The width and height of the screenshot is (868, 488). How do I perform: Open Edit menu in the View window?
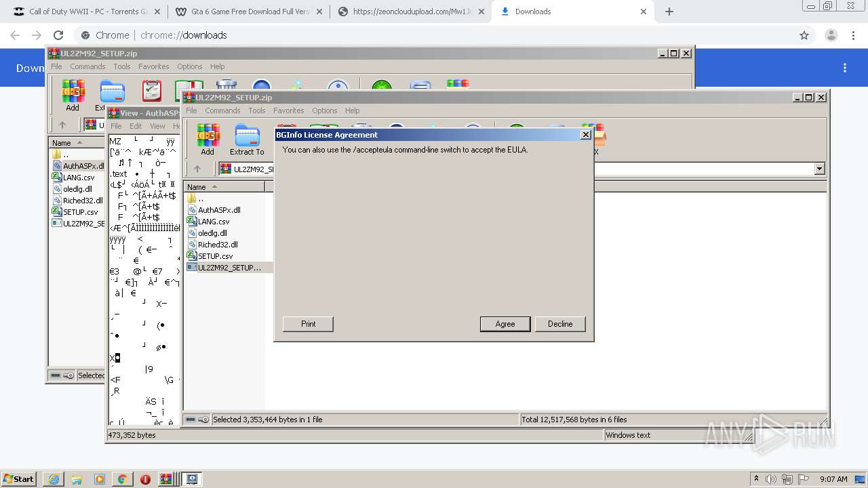point(136,126)
